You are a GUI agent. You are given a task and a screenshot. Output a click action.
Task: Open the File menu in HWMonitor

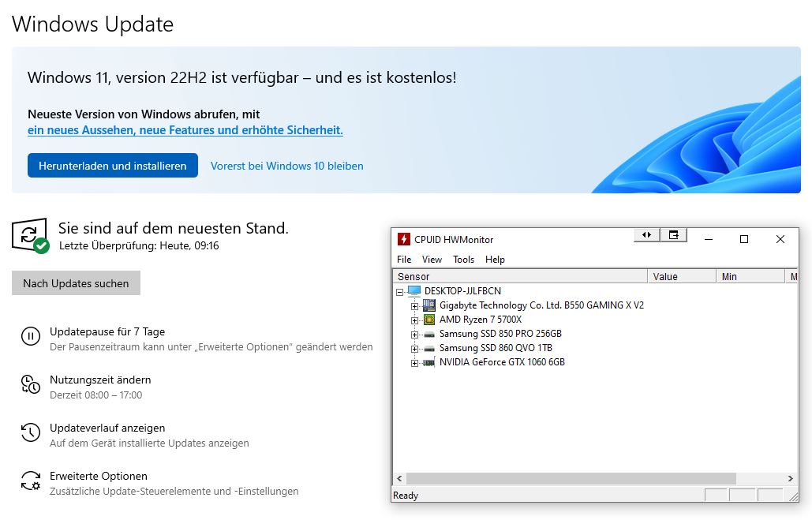pos(404,260)
